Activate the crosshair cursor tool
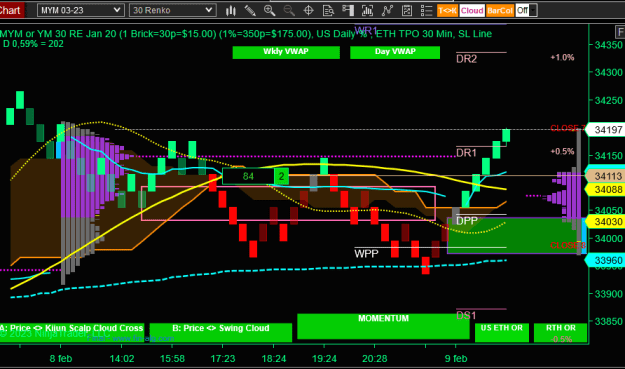Screen dimensions: 625x369 click(x=309, y=11)
